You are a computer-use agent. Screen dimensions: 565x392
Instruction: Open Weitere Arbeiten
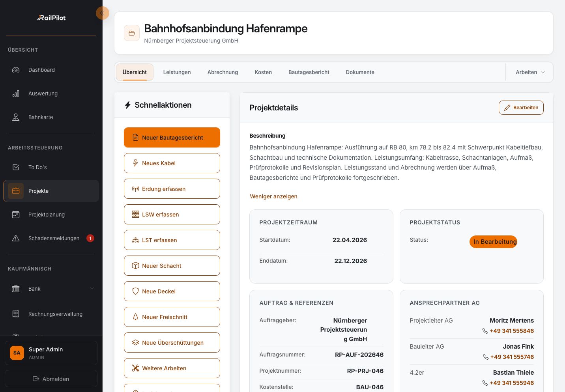click(x=172, y=368)
